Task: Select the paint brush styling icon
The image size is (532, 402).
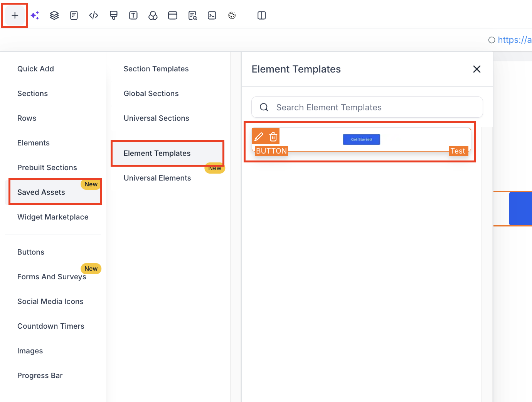Action: 113,15
